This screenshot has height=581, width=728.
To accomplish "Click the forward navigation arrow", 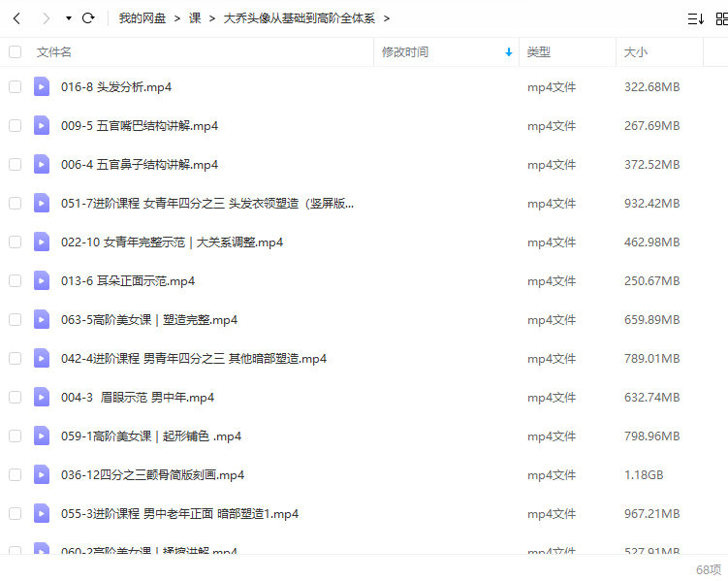I will tap(47, 18).
